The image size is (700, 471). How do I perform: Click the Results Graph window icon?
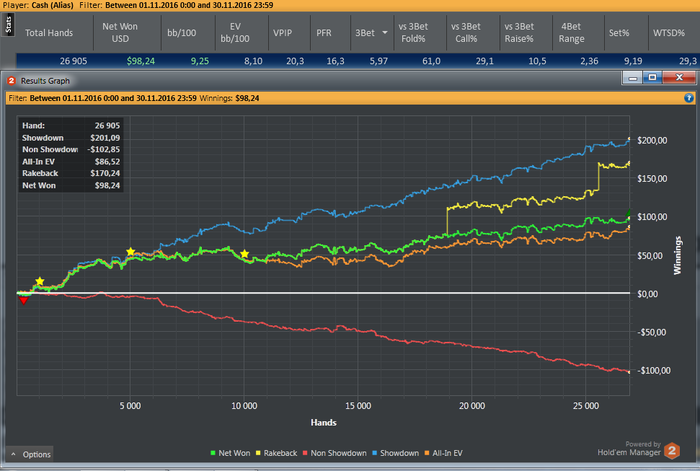[x=11, y=81]
